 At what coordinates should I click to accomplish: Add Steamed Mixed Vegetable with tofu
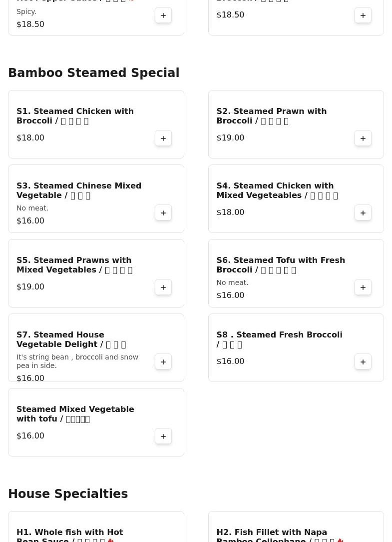pos(163,436)
